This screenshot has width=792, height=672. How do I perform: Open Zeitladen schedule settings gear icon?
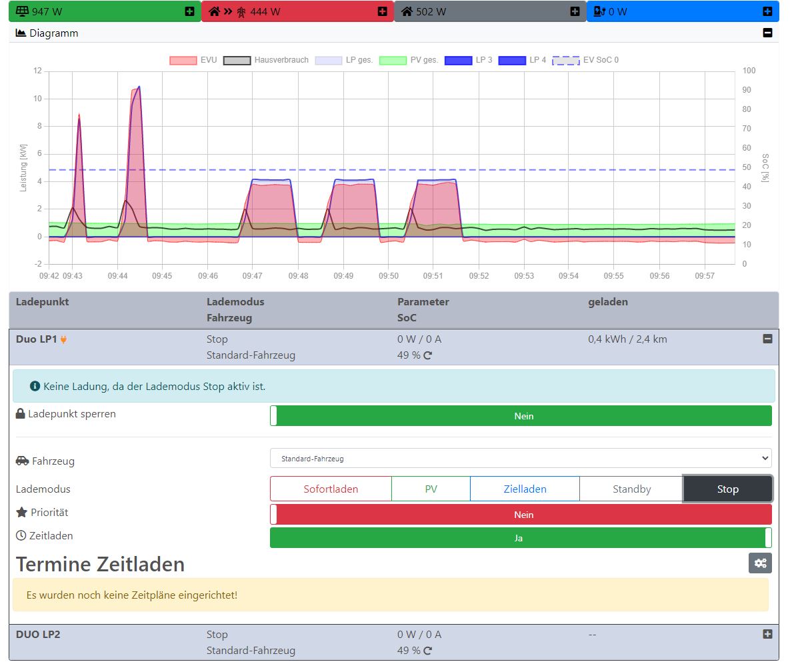click(x=760, y=563)
